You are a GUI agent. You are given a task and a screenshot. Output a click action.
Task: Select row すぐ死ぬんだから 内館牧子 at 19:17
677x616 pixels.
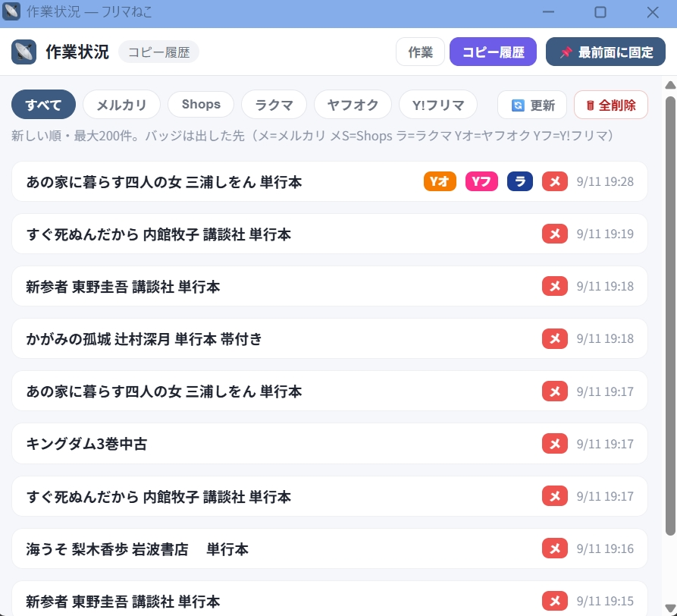tap(330, 496)
